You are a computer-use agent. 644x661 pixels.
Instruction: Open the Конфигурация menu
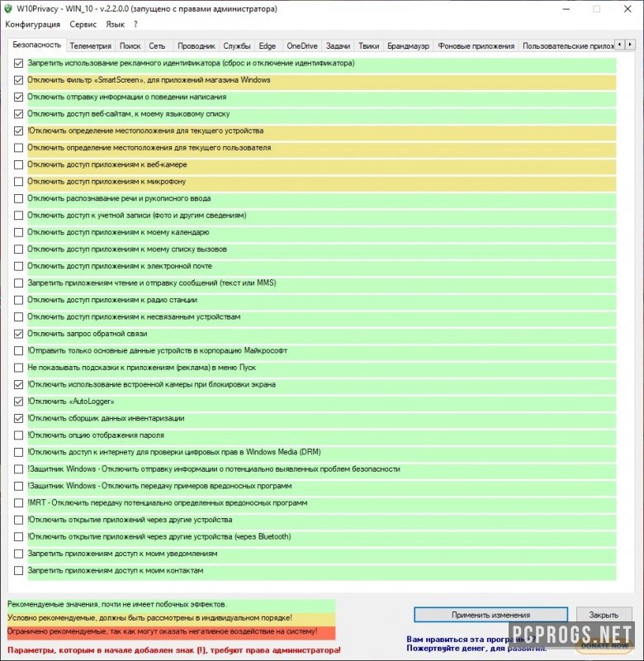32,25
